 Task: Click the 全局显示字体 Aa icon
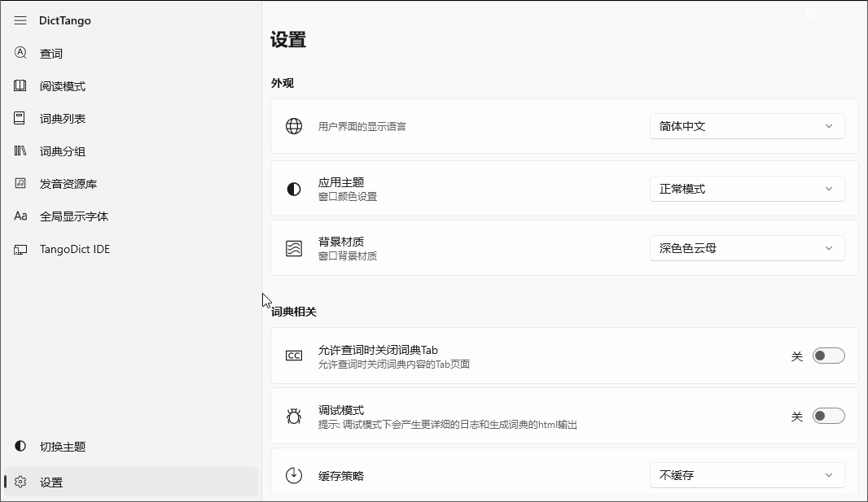point(20,216)
